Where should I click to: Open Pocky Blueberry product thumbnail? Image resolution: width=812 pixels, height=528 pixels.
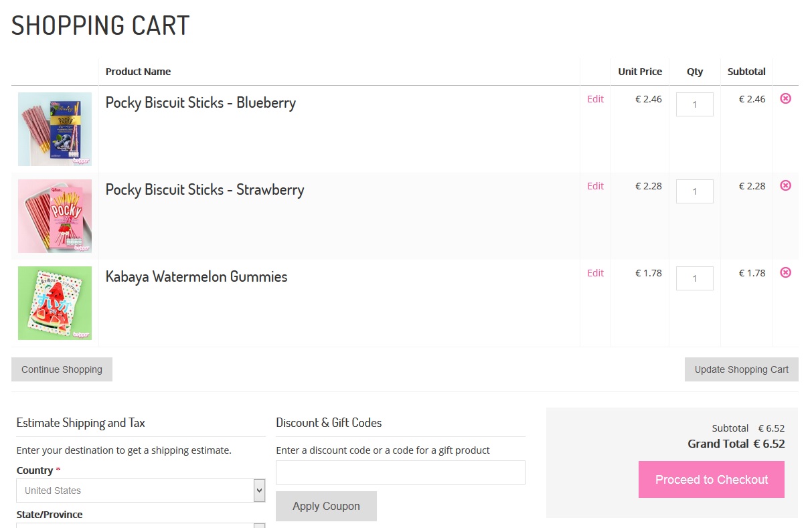pyautogui.click(x=55, y=129)
